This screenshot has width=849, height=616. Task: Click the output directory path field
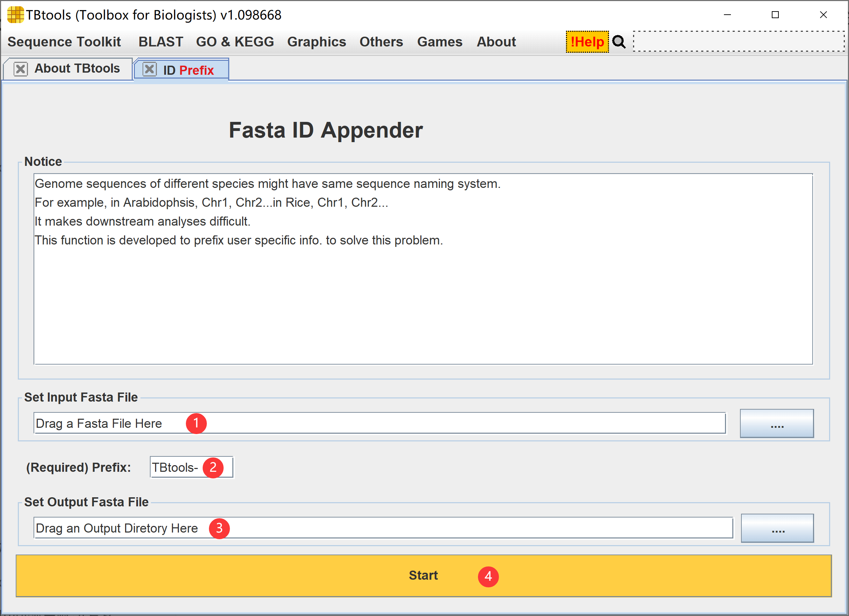383,528
